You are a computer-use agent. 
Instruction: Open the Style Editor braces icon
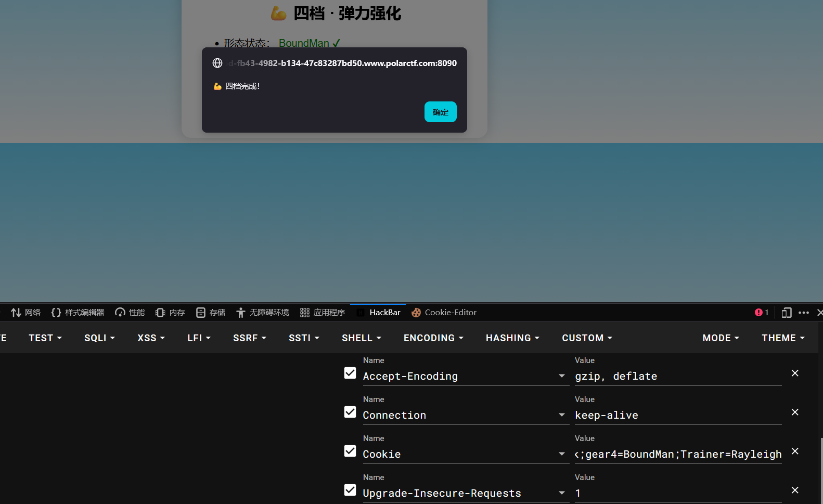click(56, 313)
